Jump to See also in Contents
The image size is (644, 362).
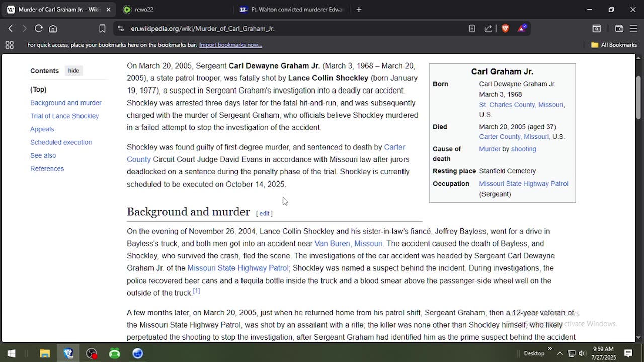(43, 155)
